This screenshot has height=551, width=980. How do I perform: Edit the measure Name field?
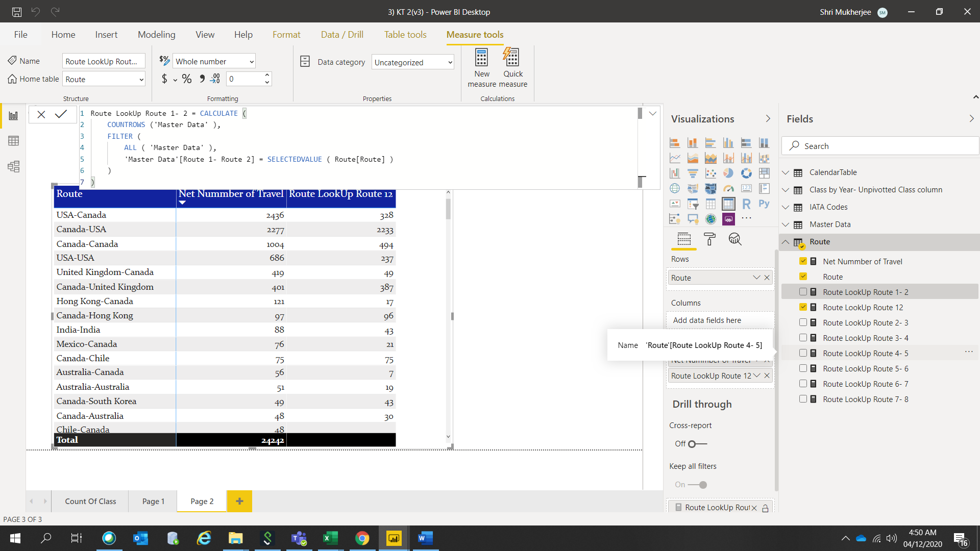(104, 61)
